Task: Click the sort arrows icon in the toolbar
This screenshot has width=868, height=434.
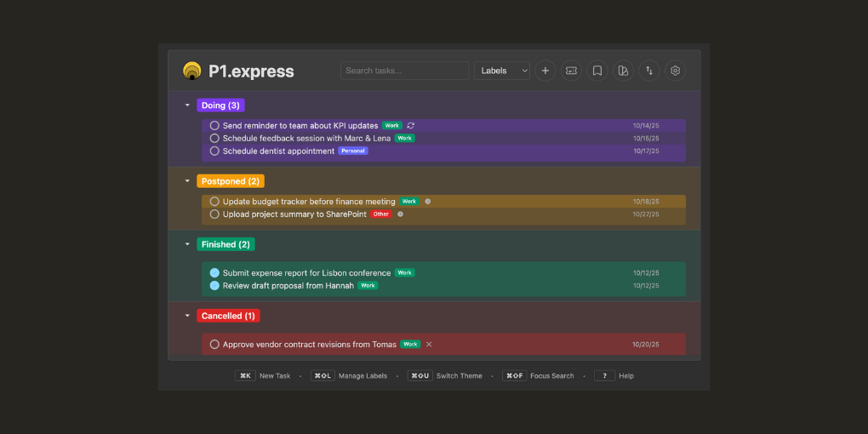Action: [649, 71]
